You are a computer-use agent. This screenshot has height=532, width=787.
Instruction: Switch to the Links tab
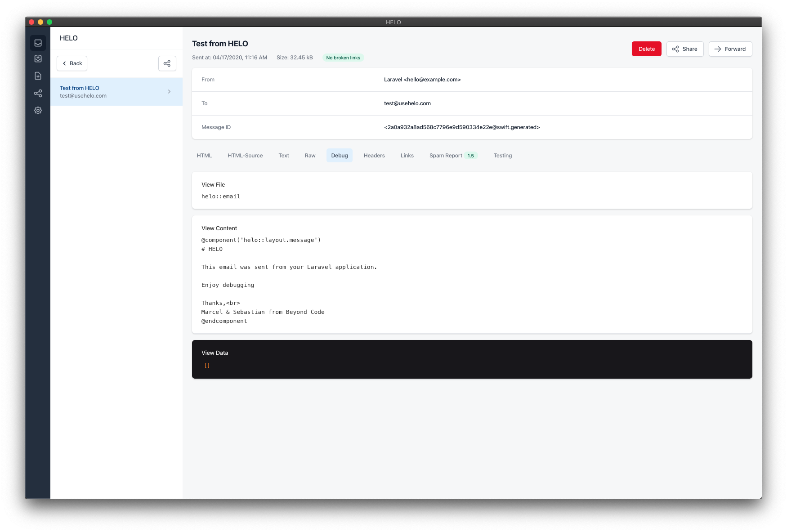407,156
